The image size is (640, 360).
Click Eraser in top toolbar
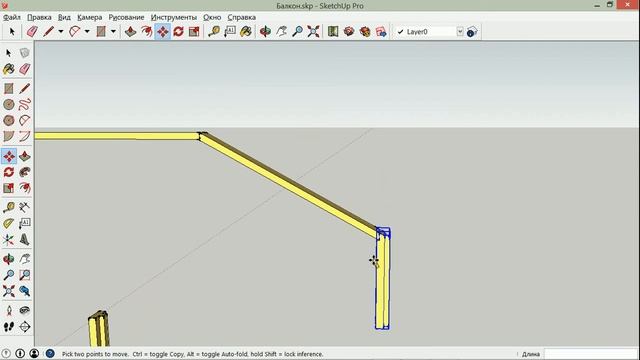tap(32, 31)
